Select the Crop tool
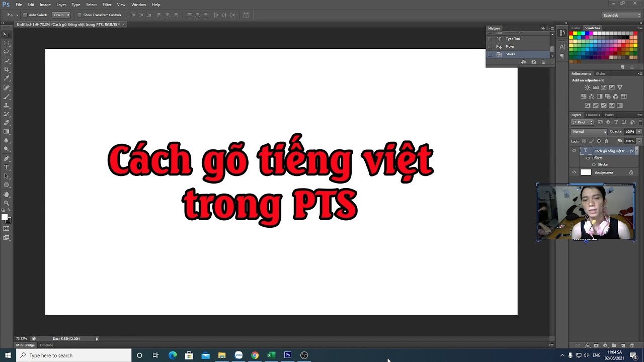644x362 pixels. (6, 69)
